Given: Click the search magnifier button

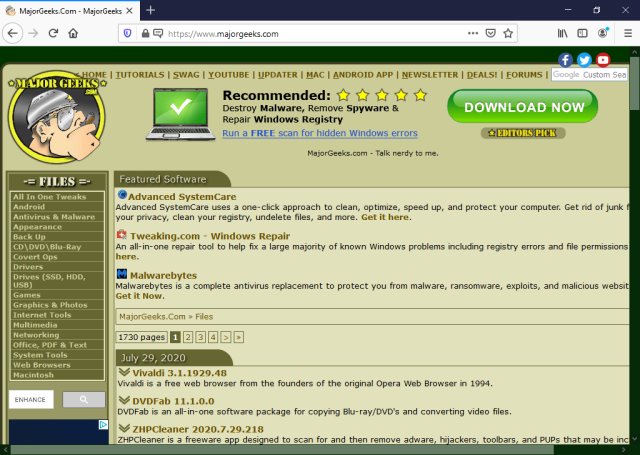Looking at the screenshot, I should pos(84,400).
